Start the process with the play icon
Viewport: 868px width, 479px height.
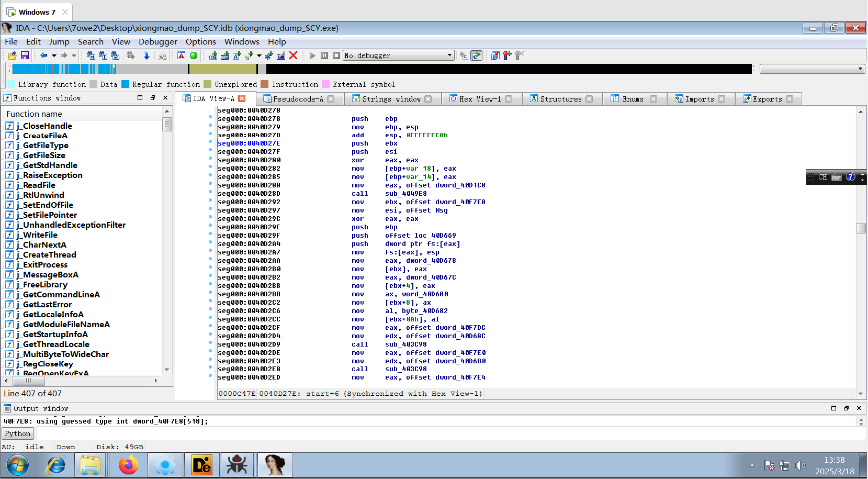(x=312, y=55)
